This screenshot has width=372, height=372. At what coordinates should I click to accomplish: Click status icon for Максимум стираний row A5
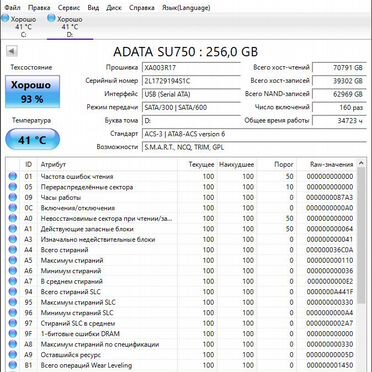(x=13, y=260)
